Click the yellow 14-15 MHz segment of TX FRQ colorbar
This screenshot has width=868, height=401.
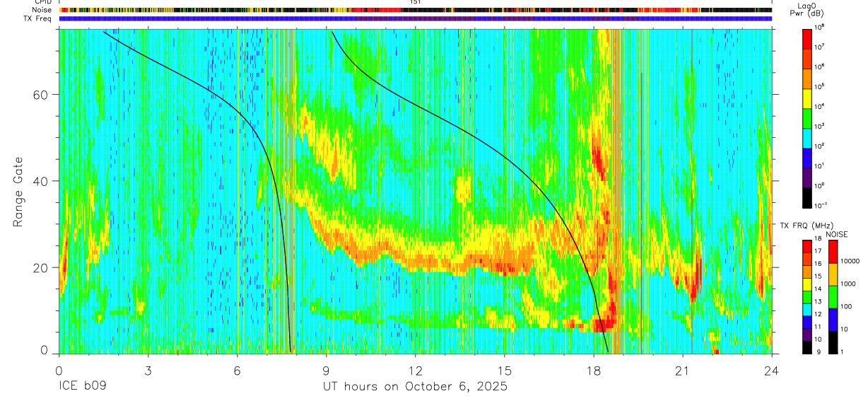point(807,284)
